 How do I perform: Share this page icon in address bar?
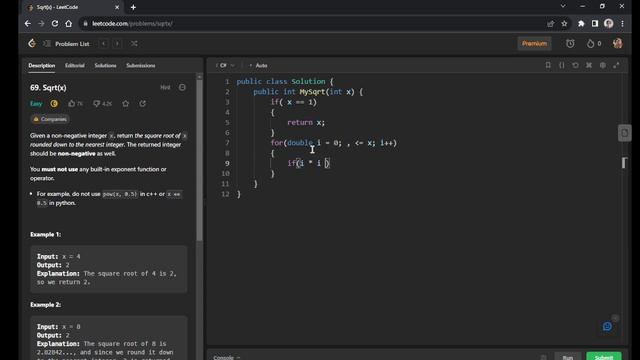[550, 24]
